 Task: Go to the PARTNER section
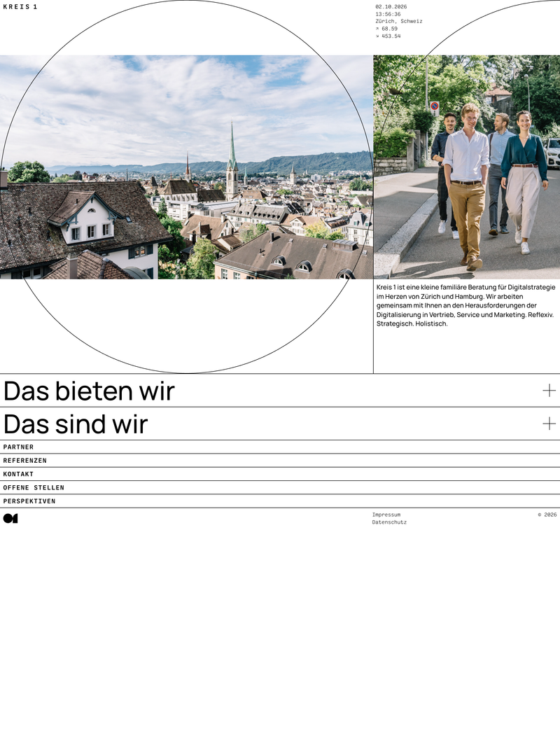point(19,447)
